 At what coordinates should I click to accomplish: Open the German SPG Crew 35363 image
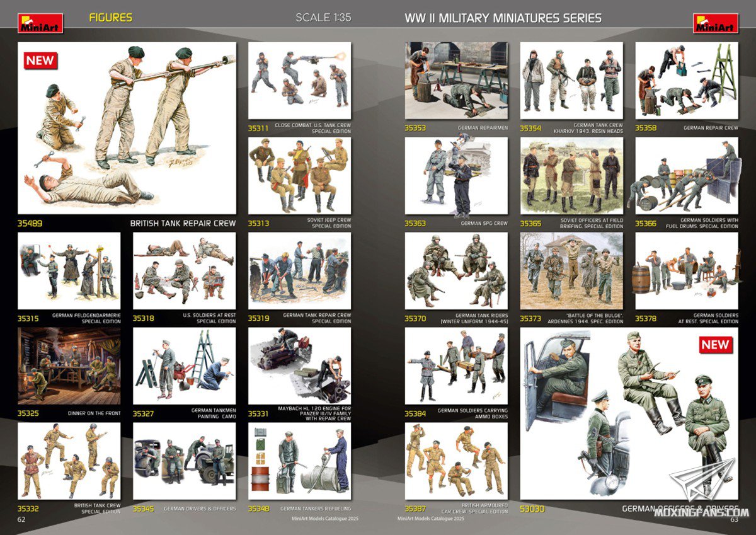coord(456,176)
